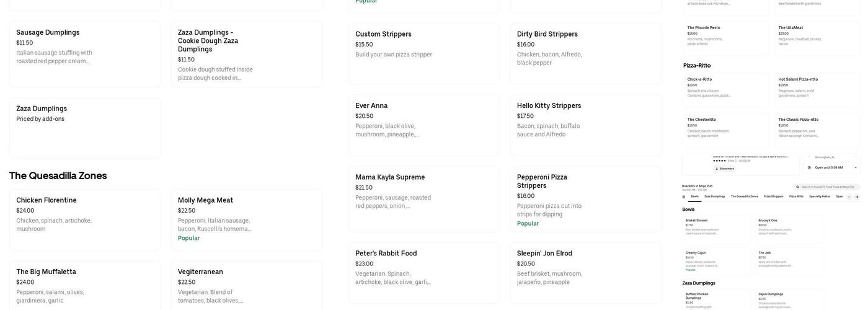Click the search magnifier icon in menu search
Screen dimensions: 868x310
point(799,187)
